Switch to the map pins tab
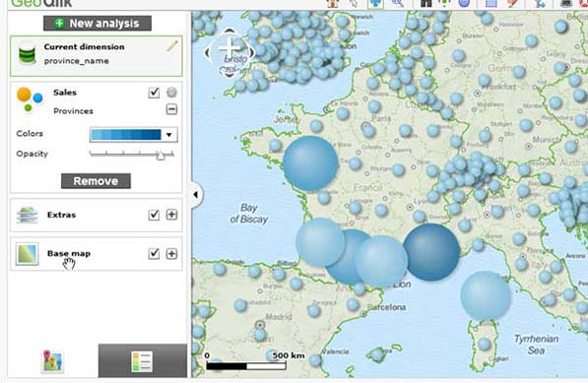The width and height of the screenshot is (588, 383). tap(52, 361)
